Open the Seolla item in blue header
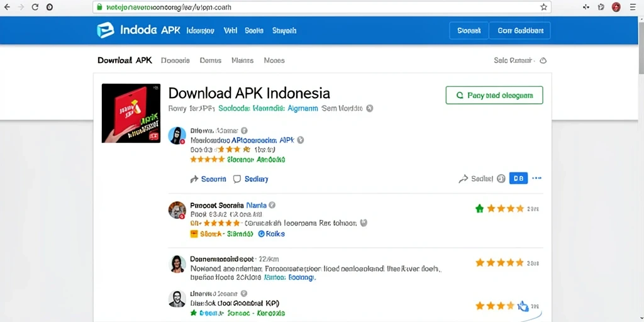This screenshot has width=644, height=322. (x=254, y=30)
